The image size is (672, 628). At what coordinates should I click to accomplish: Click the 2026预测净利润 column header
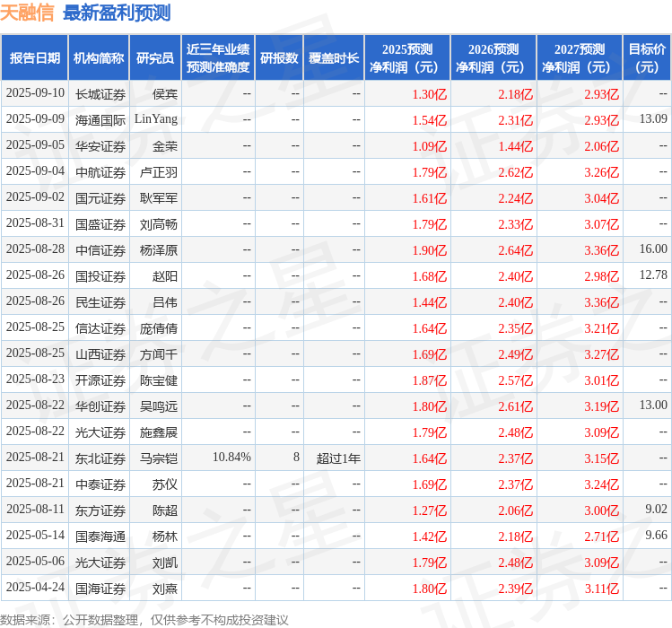click(x=493, y=58)
